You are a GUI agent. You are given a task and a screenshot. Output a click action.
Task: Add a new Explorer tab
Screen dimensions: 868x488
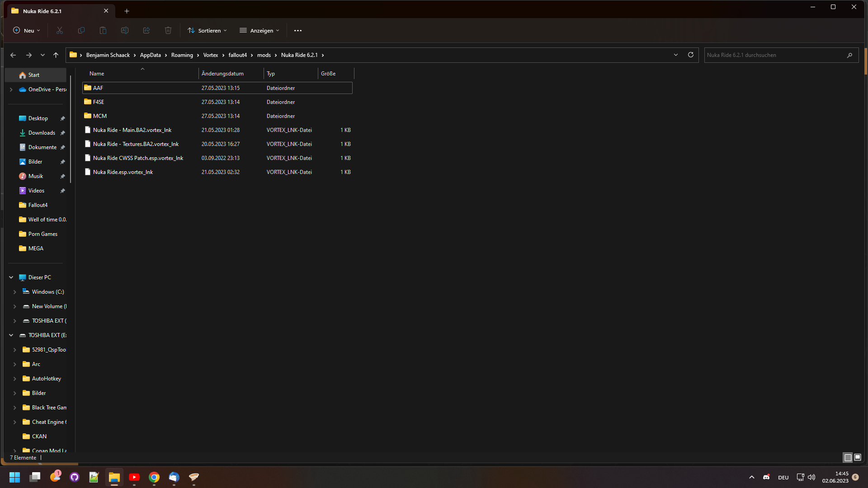[x=127, y=11]
